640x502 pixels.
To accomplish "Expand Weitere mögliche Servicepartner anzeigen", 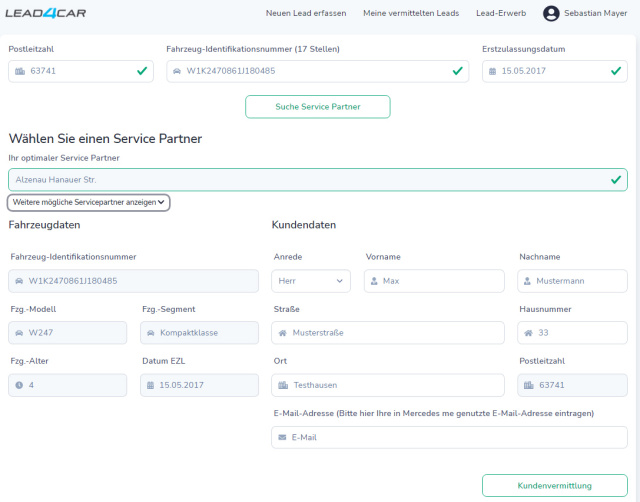I will tap(89, 202).
